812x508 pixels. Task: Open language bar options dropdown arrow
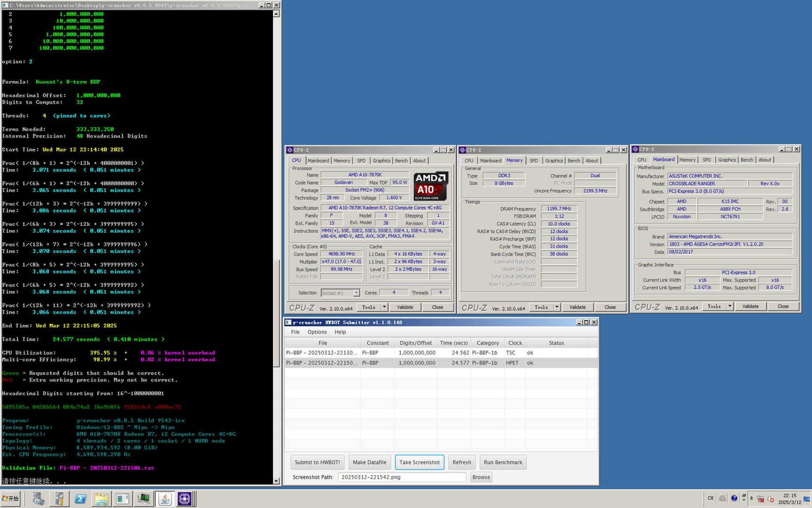(744, 500)
